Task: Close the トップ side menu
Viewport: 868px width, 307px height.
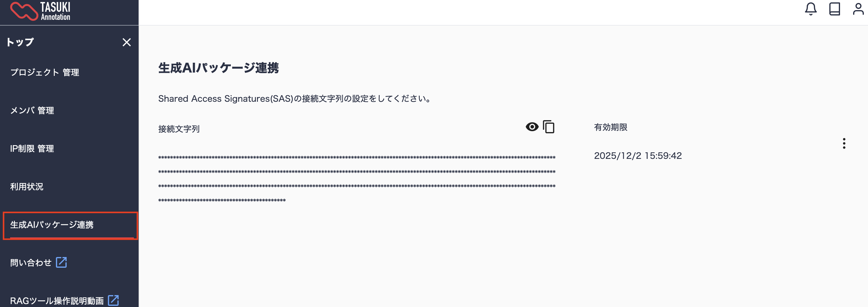Action: (x=127, y=43)
